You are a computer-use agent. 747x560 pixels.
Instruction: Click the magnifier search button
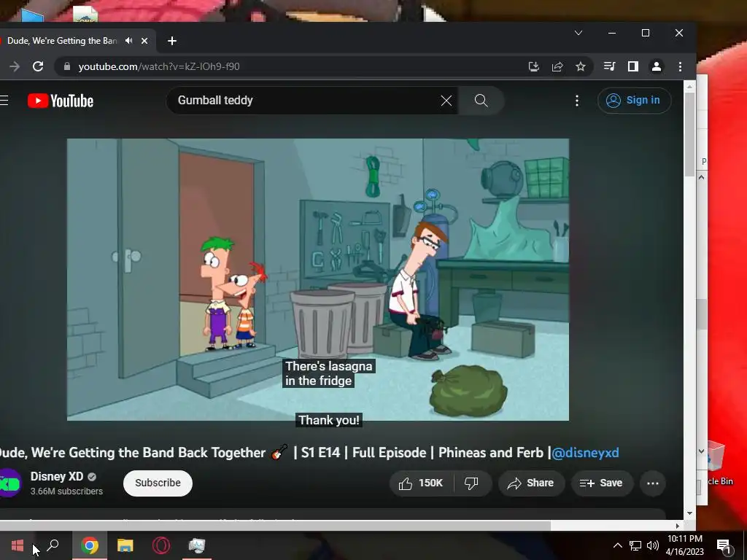(481, 101)
